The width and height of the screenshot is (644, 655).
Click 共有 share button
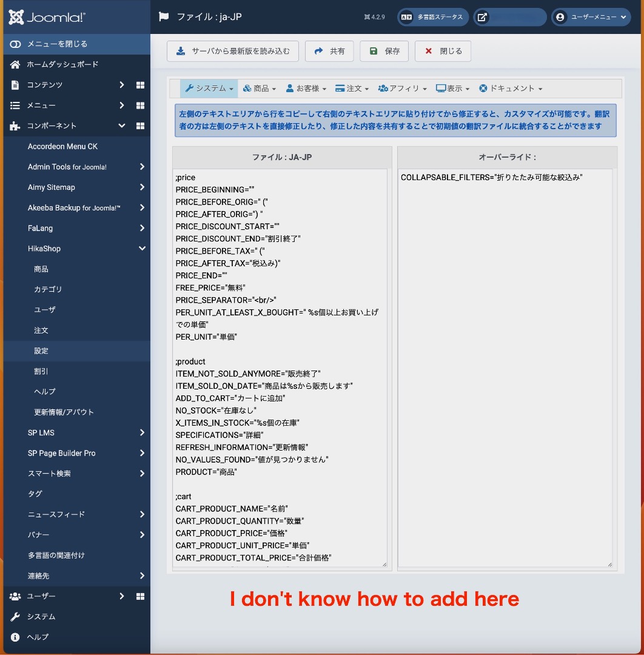[329, 51]
